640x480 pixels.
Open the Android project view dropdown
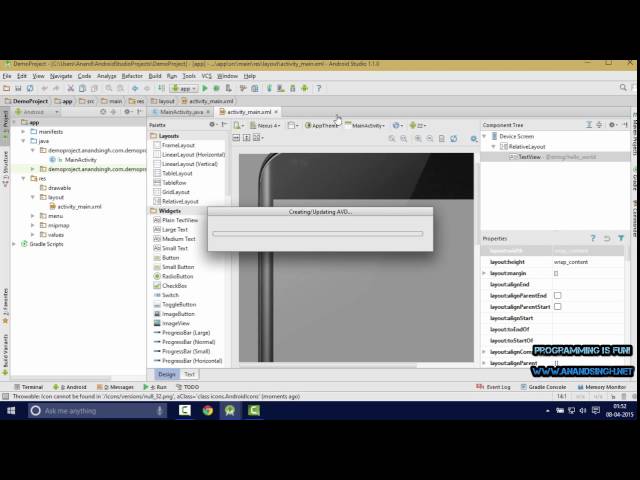[37, 112]
